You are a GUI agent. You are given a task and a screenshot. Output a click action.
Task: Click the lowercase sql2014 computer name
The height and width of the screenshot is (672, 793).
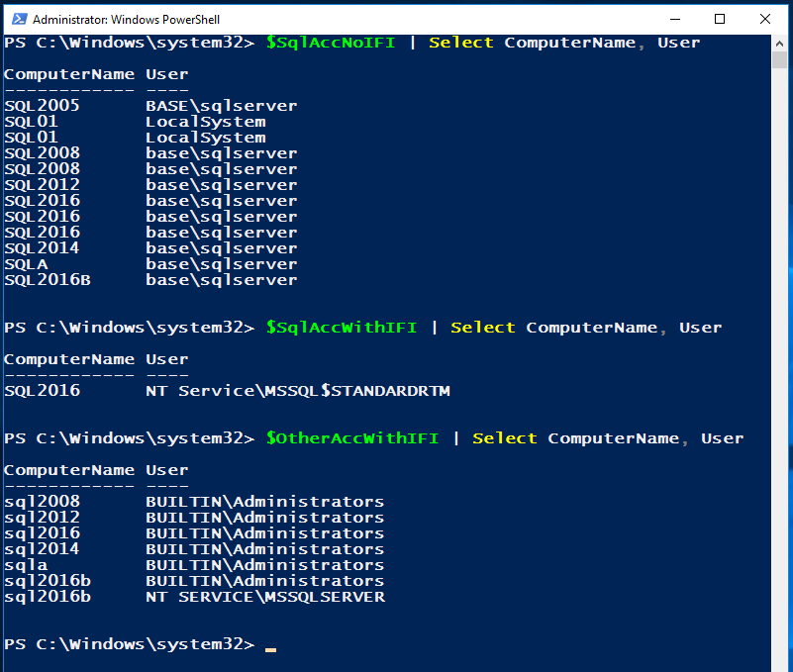[x=42, y=549]
